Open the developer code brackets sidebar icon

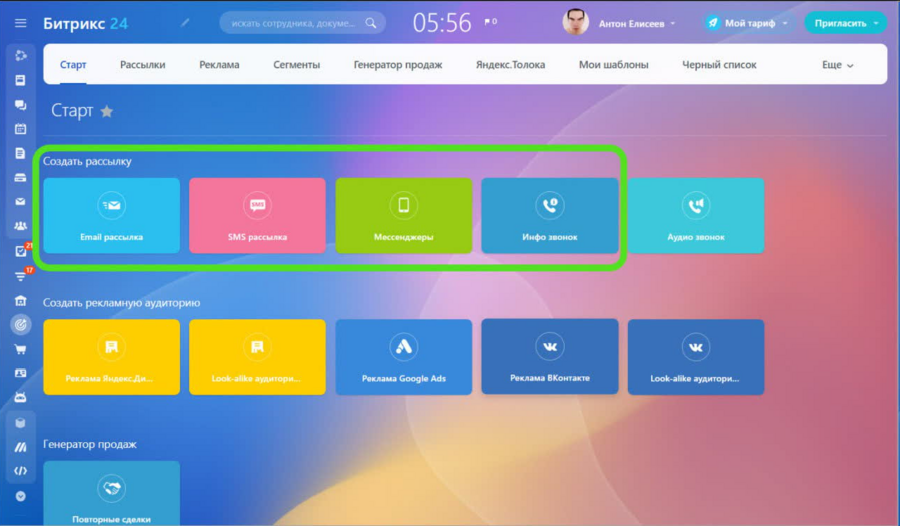21,471
